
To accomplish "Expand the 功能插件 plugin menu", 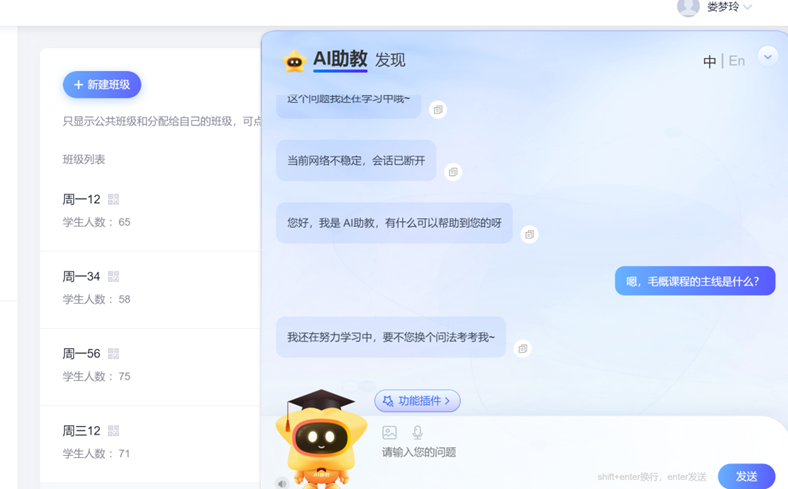I will point(417,401).
